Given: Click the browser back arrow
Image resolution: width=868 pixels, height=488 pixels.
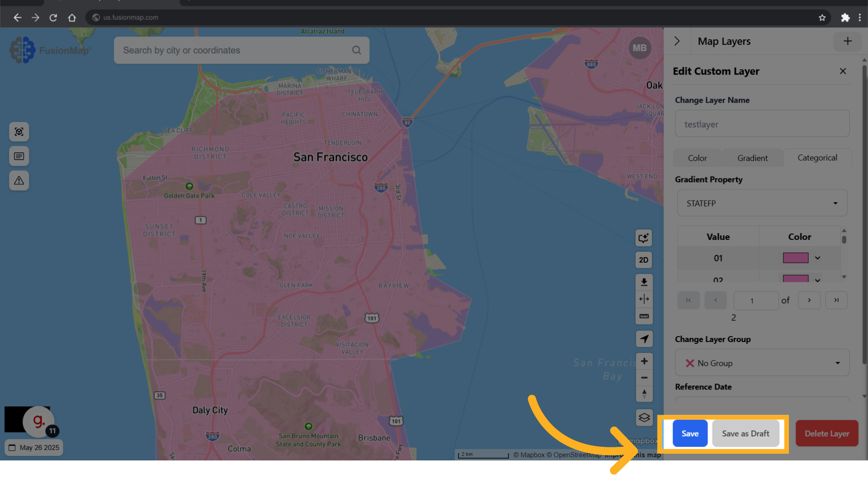Looking at the screenshot, I should tap(17, 18).
